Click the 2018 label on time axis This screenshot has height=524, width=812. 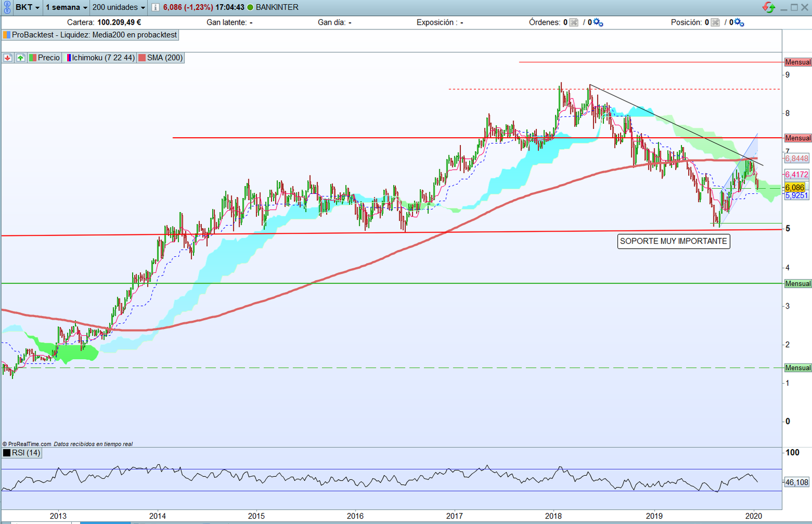[554, 516]
